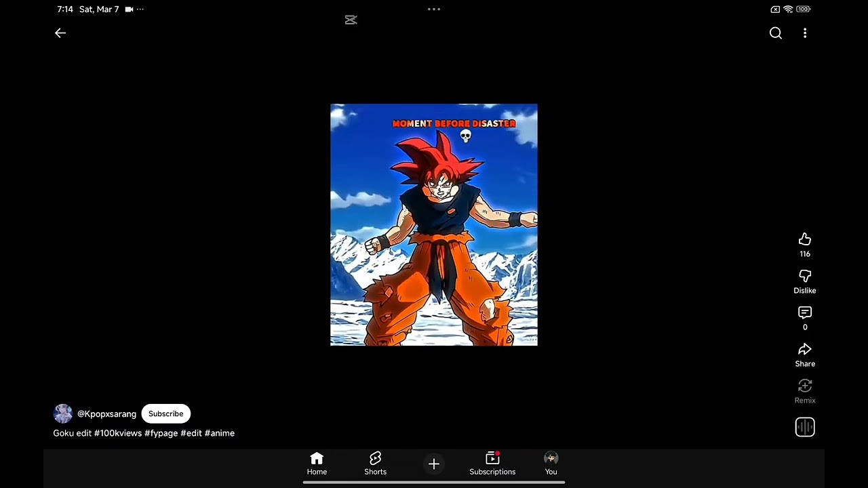
Task: Tap the battery indicator in status bar
Action: pos(804,9)
